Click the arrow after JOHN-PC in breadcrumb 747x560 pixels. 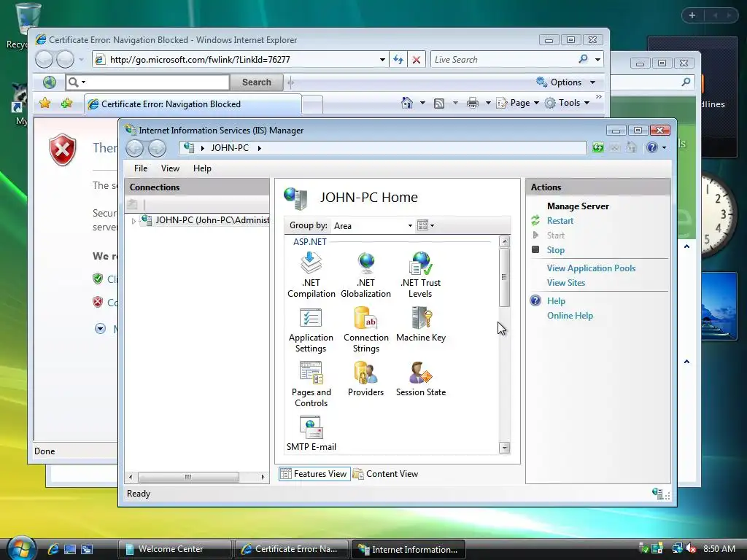tap(260, 148)
